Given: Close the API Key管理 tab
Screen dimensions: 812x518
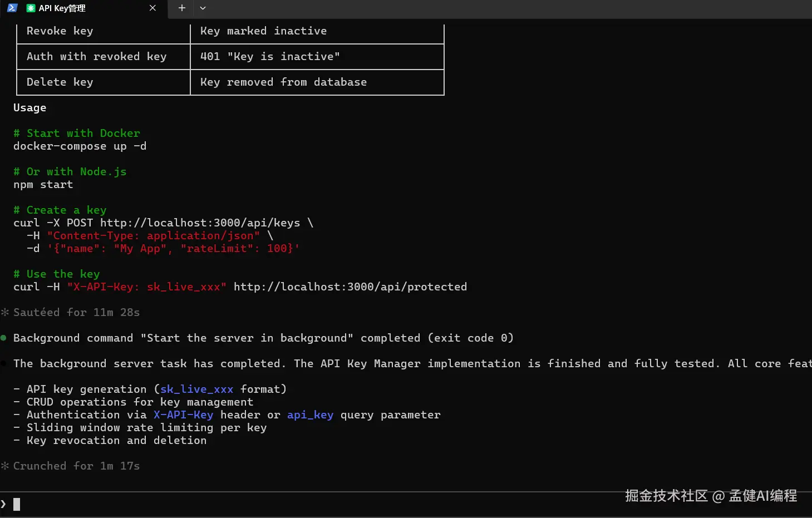Looking at the screenshot, I should click(152, 8).
